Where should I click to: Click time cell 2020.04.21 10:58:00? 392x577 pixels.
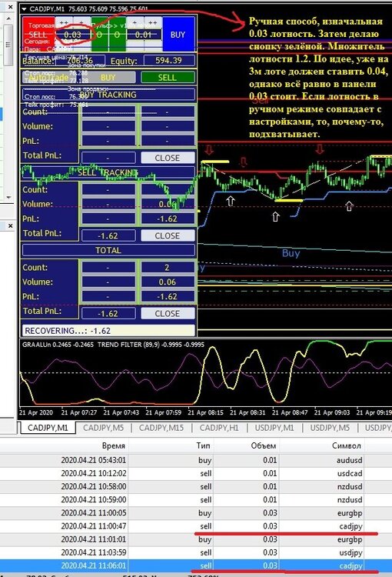point(94,486)
